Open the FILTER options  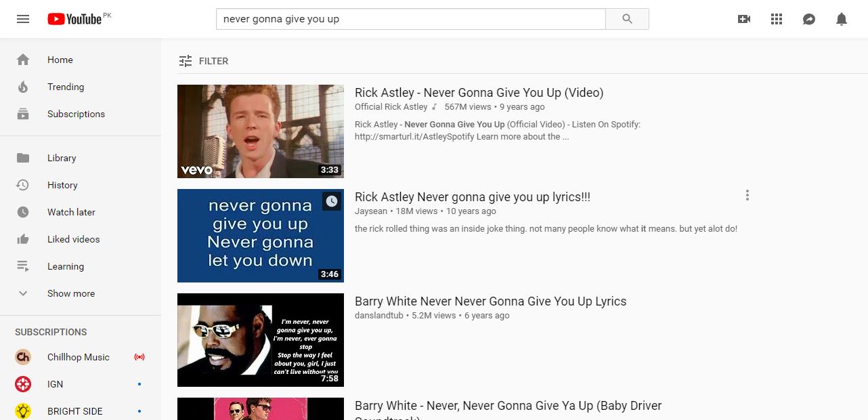(204, 61)
